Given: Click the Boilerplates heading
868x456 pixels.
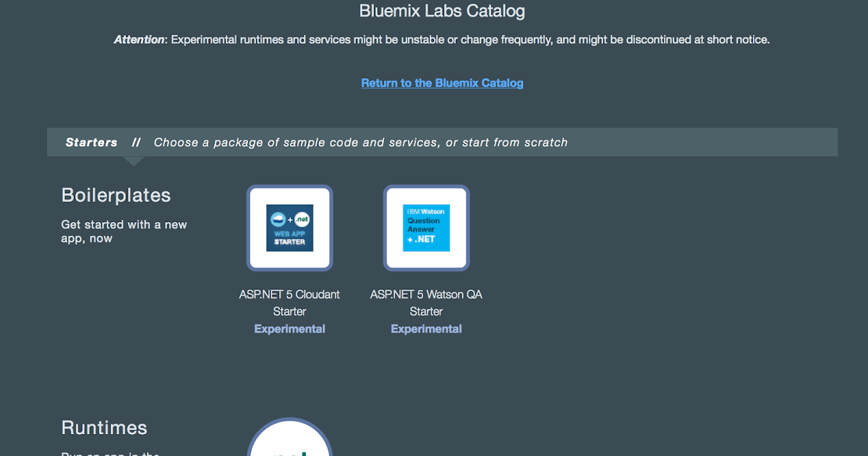Looking at the screenshot, I should (x=116, y=195).
